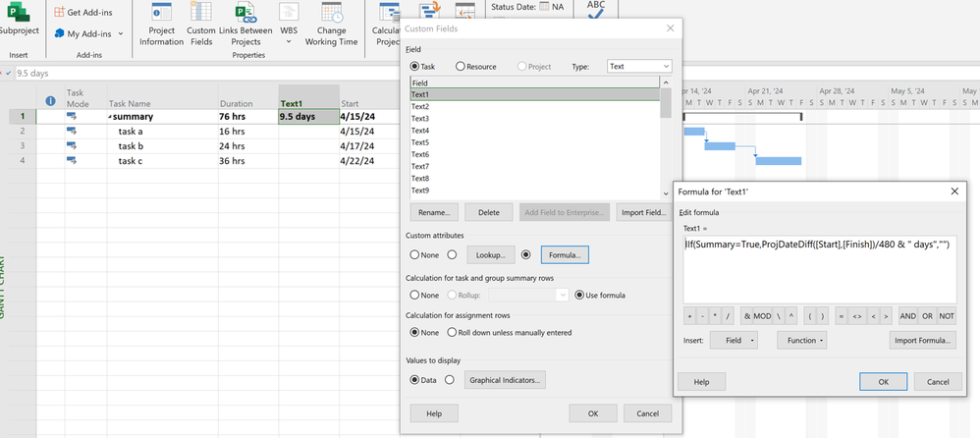This screenshot has width=980, height=438.
Task: Insert the plus operator into the formula
Action: pyautogui.click(x=689, y=316)
